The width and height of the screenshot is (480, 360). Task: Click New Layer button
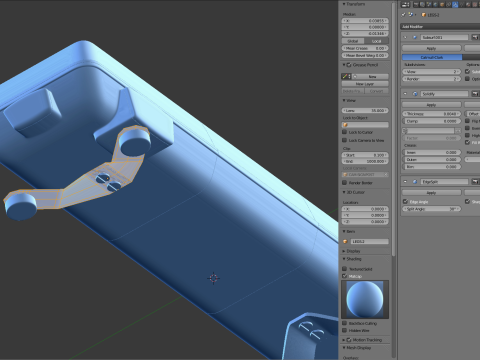[365, 84]
